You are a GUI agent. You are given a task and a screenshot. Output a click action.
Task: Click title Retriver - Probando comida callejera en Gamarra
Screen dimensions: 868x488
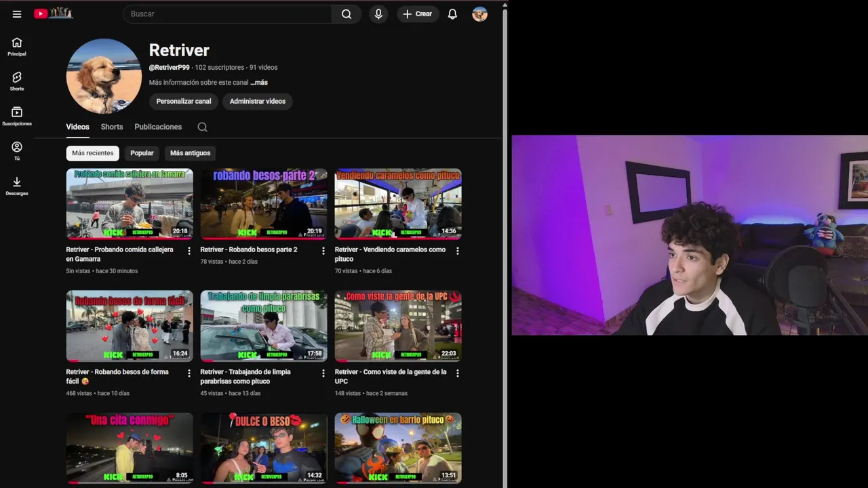click(119, 254)
